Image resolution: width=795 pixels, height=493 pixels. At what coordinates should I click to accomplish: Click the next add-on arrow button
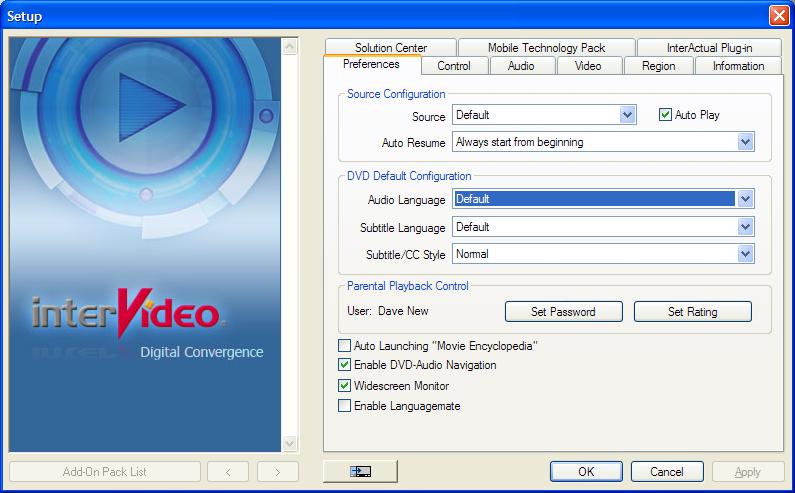click(277, 472)
